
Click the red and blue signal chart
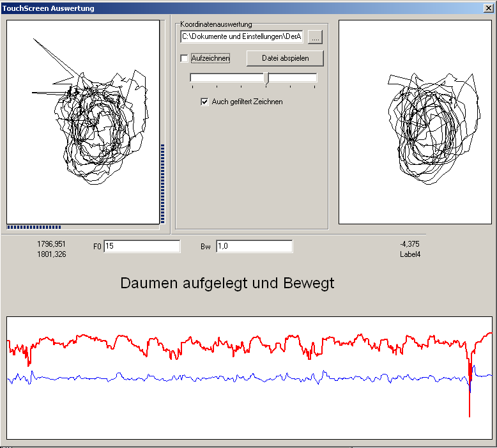pyautogui.click(x=249, y=378)
